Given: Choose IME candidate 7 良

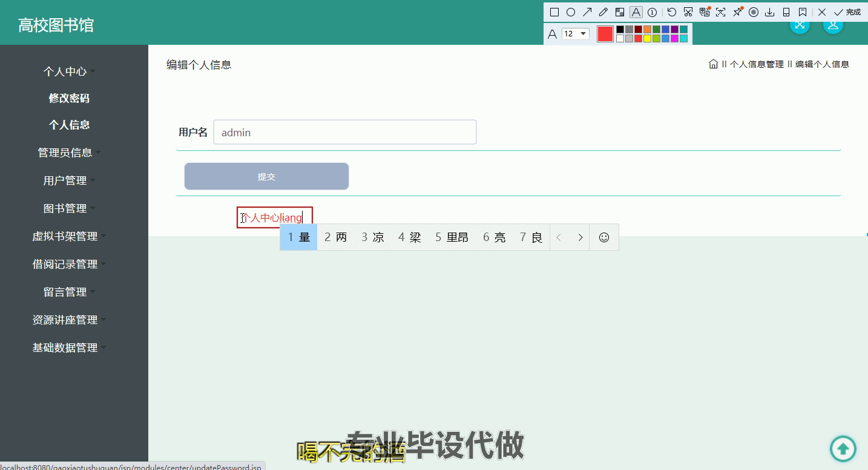Looking at the screenshot, I should coord(531,237).
